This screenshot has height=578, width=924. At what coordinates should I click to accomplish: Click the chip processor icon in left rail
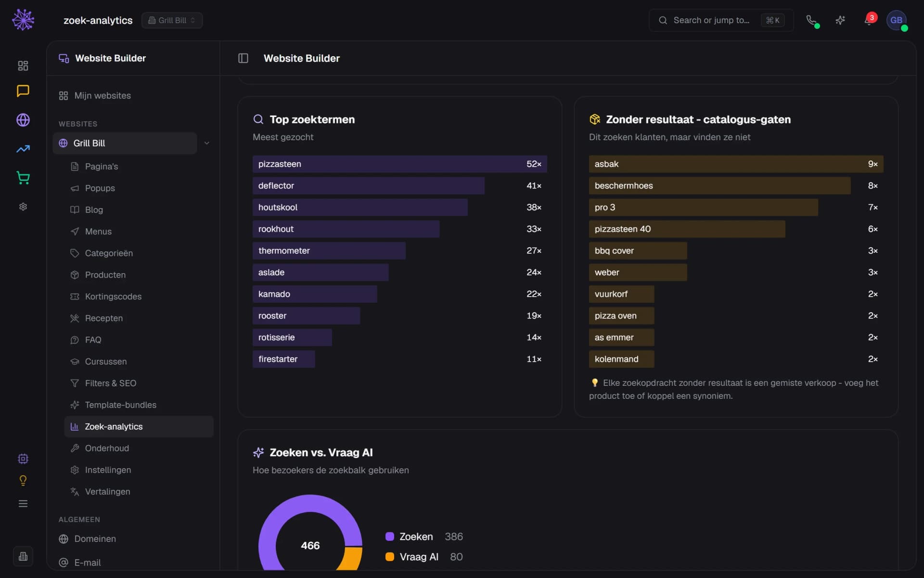[23, 459]
